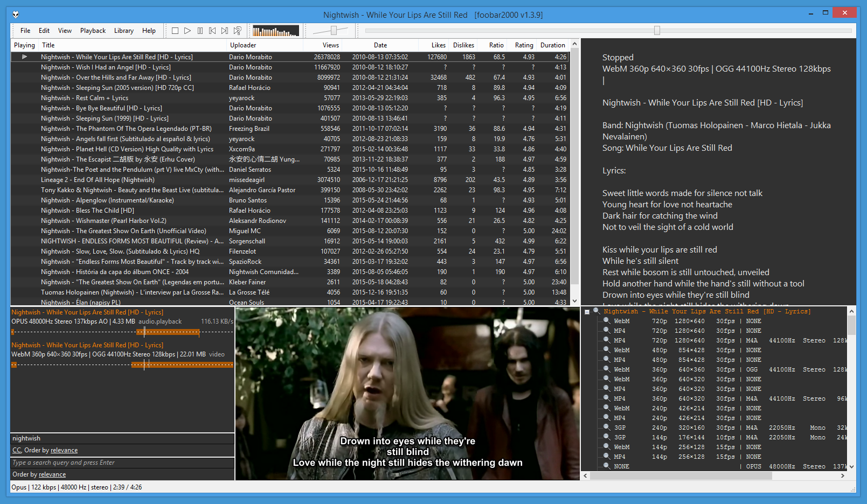Click magnifier icon of MP4 144p row
Viewport: 867px width, 504px height.
pyautogui.click(x=606, y=456)
